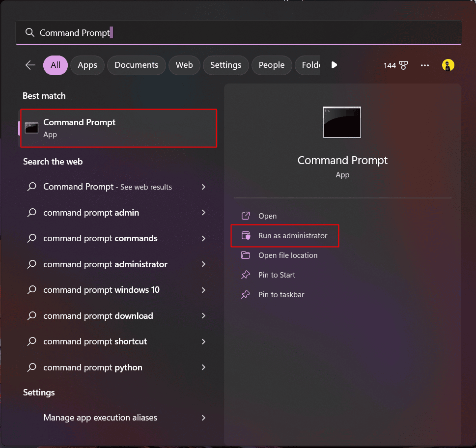Click the user profile avatar

click(x=448, y=65)
